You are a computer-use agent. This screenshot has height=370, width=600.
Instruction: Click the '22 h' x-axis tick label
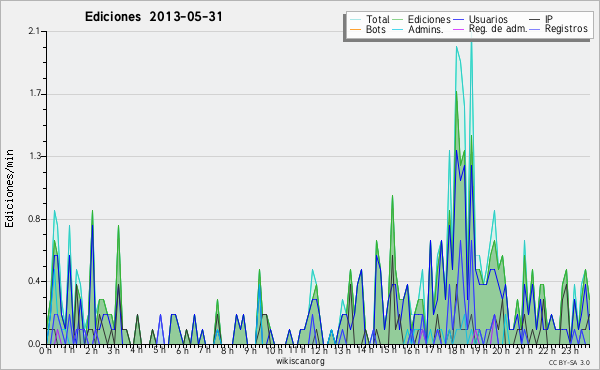tap(547, 350)
